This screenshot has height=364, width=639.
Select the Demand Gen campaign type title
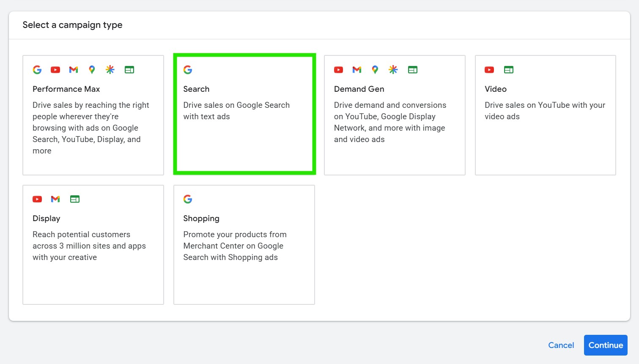click(x=359, y=89)
